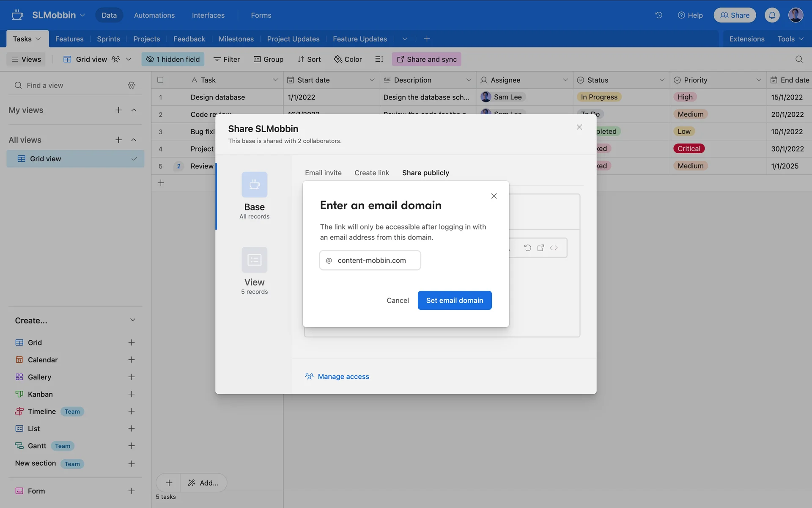Click the embed code icon
Image resolution: width=812 pixels, height=508 pixels.
click(554, 248)
